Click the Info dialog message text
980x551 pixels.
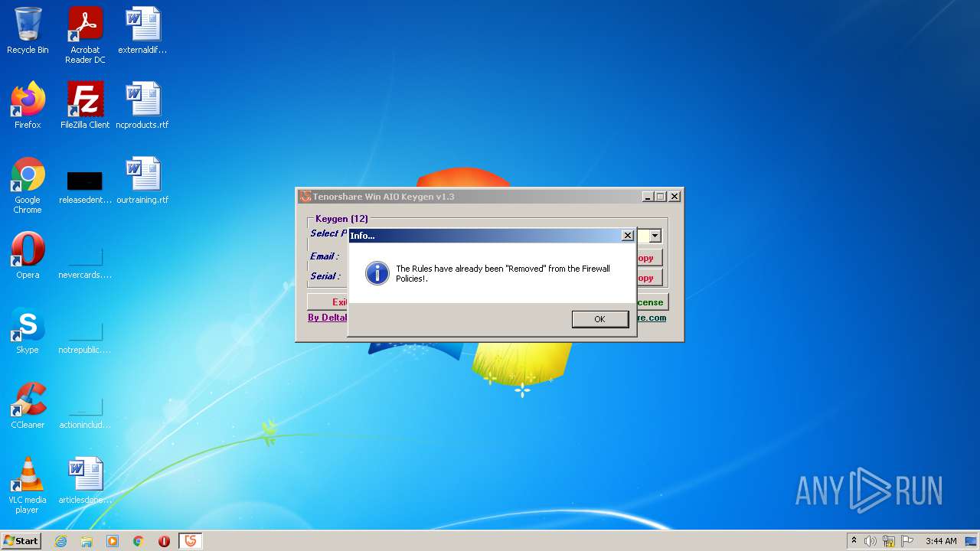[x=503, y=273]
